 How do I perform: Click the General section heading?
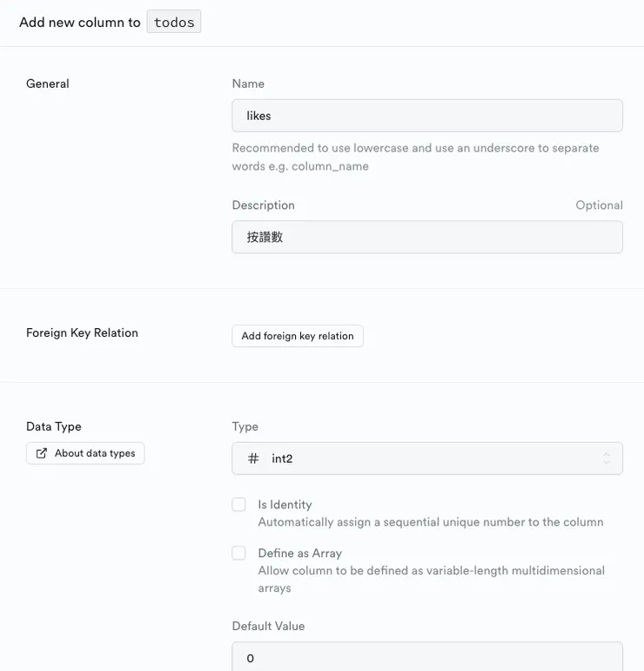pyautogui.click(x=48, y=84)
